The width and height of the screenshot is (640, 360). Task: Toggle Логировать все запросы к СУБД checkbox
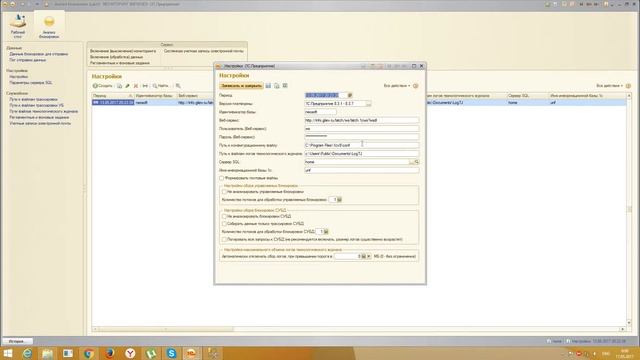coord(224,239)
